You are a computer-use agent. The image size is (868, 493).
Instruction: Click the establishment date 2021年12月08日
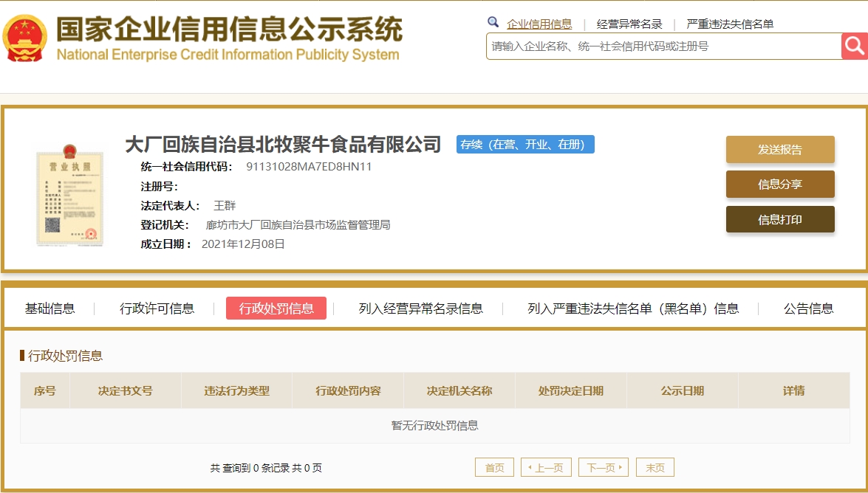(x=243, y=244)
